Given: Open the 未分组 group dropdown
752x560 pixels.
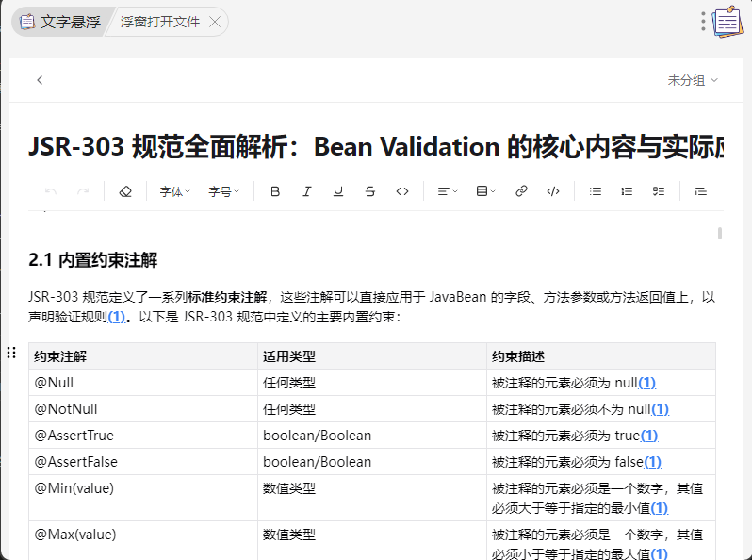Looking at the screenshot, I should 693,80.
